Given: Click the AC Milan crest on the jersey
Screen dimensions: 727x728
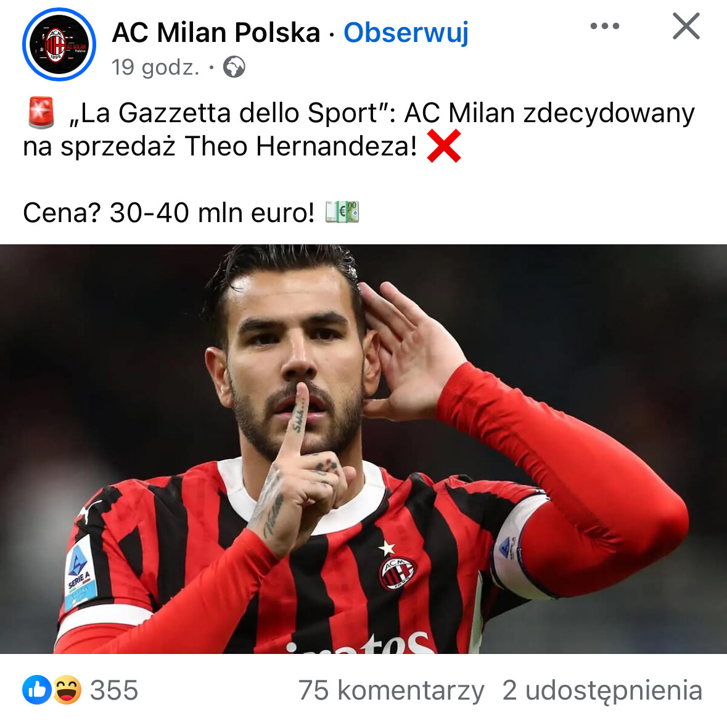Looking at the screenshot, I should 398,573.
